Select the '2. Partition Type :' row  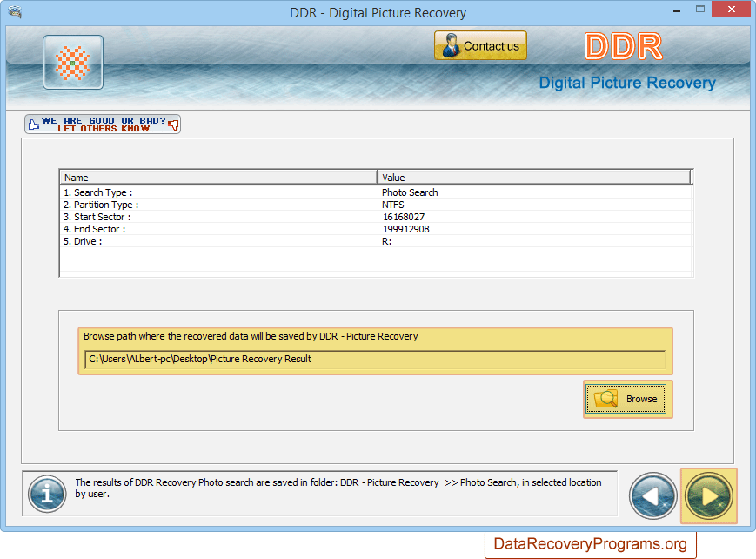(376, 205)
